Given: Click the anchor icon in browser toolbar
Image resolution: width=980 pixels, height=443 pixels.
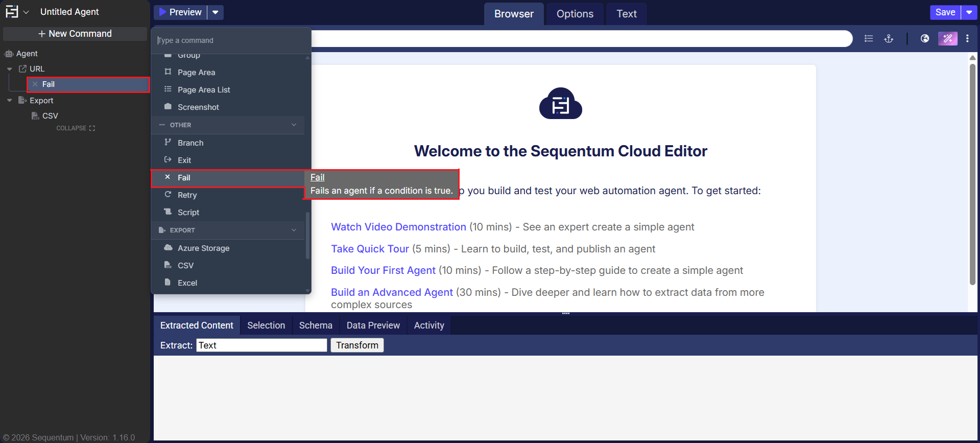Looking at the screenshot, I should pyautogui.click(x=889, y=39).
